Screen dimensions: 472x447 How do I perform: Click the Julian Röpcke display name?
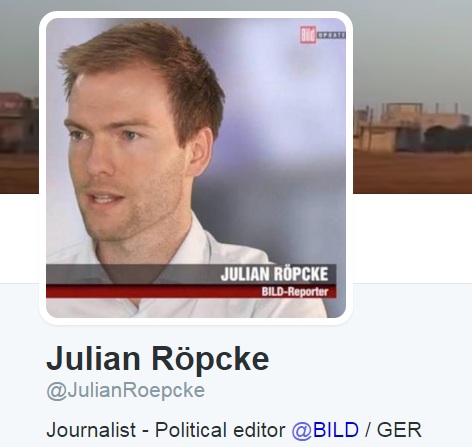pyautogui.click(x=158, y=359)
